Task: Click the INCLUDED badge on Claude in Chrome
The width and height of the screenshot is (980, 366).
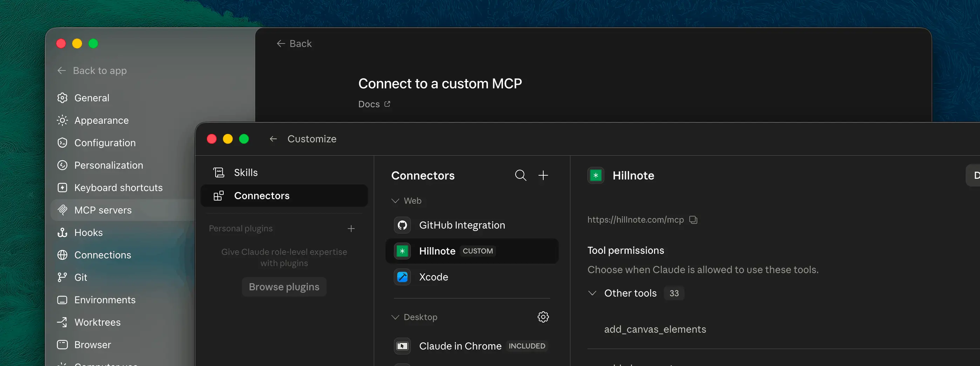Action: point(527,346)
